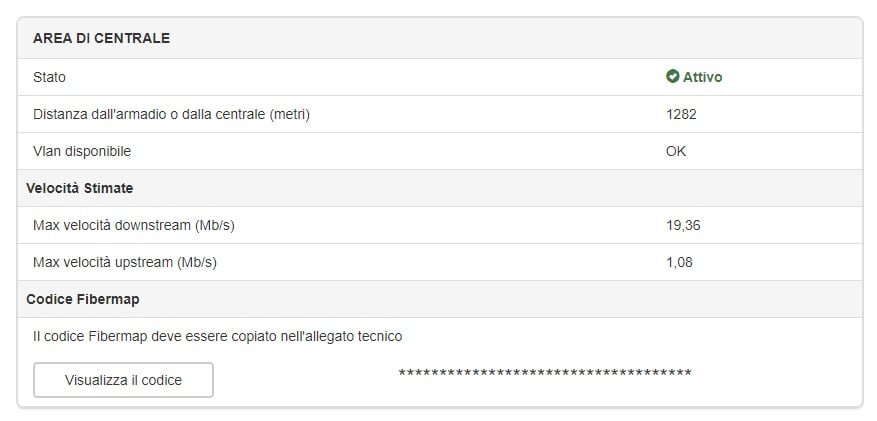Click the Visualizza il codice button
Screen dimensions: 877x421
pos(124,380)
